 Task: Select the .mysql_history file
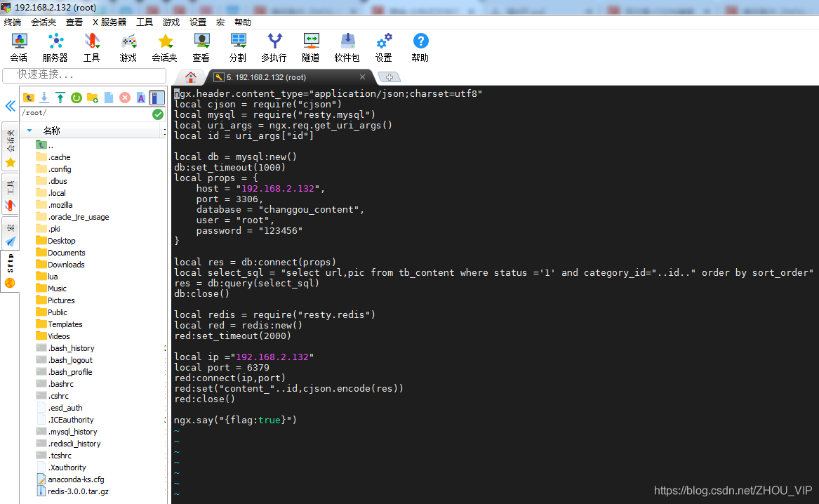67,432
